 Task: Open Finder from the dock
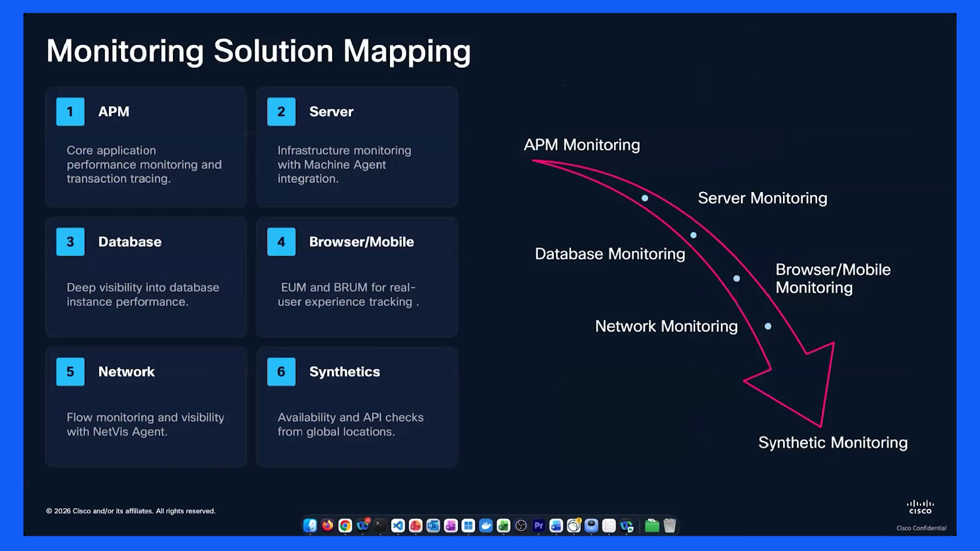click(x=310, y=525)
